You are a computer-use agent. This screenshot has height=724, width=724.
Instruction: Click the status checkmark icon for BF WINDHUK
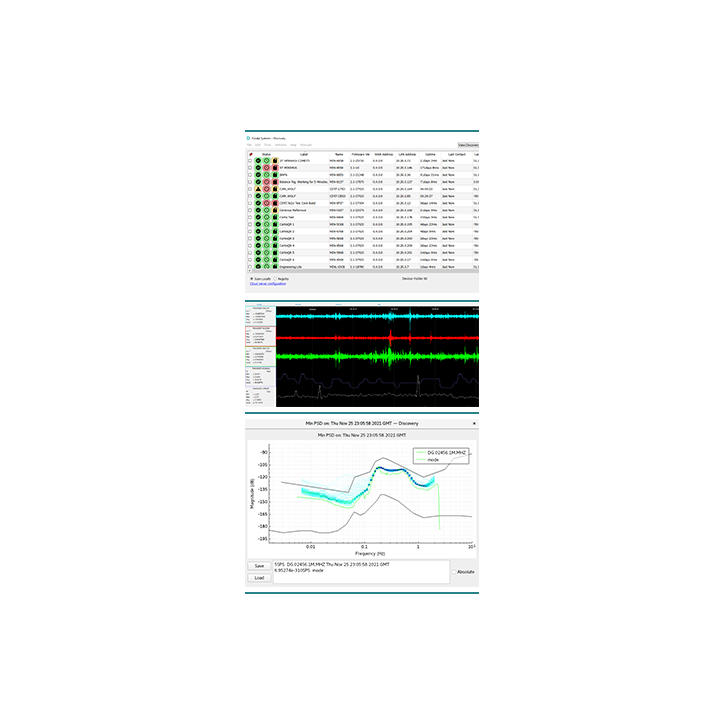click(259, 167)
